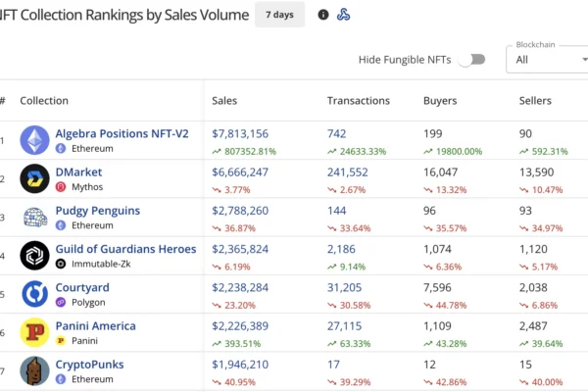
Task: Open the Algebra Positions NFT-V2 link
Action: pyautogui.click(x=122, y=133)
